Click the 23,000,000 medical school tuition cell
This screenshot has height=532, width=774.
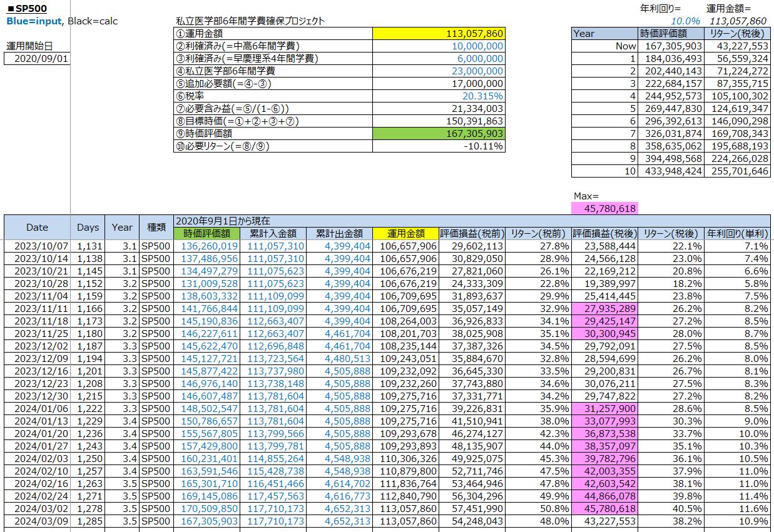coord(438,71)
